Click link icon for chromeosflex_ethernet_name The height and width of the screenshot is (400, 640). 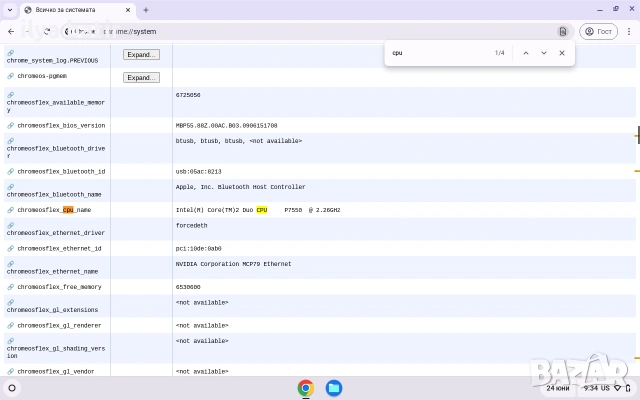11,264
